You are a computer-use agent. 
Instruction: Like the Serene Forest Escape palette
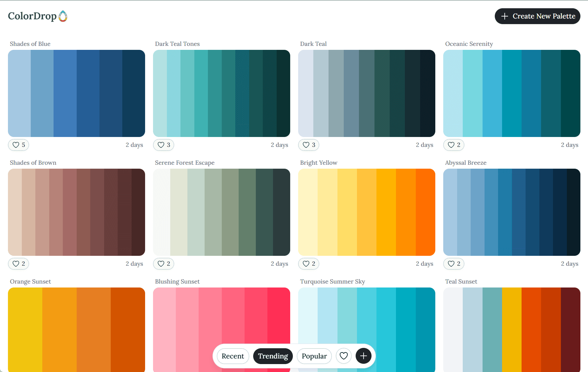(x=163, y=264)
